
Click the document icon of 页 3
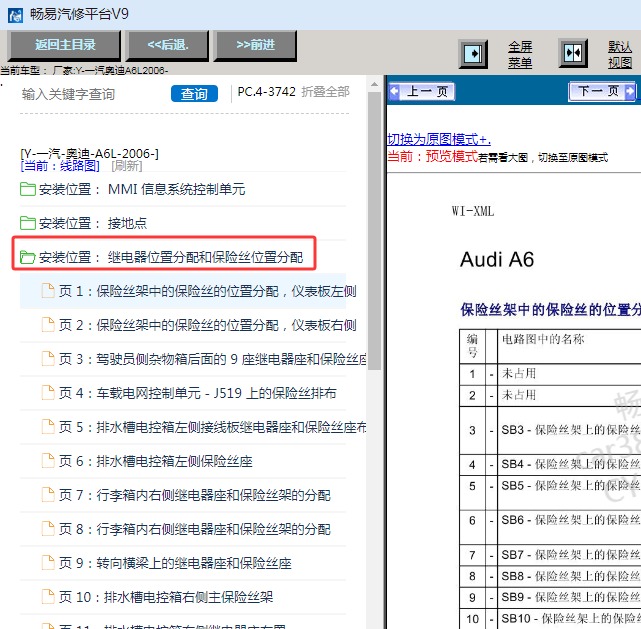[x=48, y=358]
